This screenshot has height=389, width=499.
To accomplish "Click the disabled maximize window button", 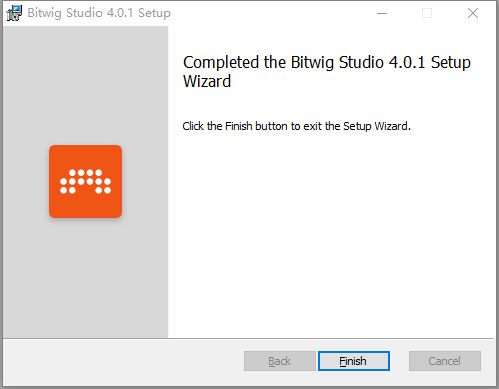I will pos(427,13).
